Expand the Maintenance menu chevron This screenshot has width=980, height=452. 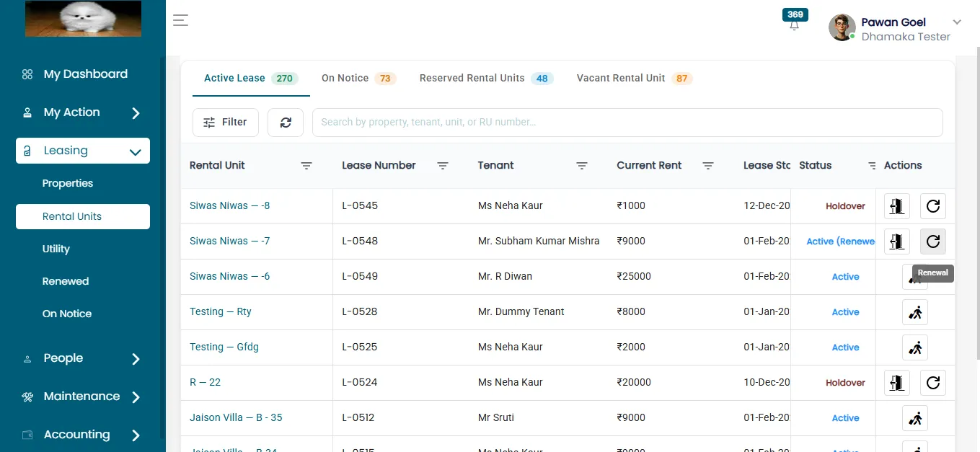136,397
